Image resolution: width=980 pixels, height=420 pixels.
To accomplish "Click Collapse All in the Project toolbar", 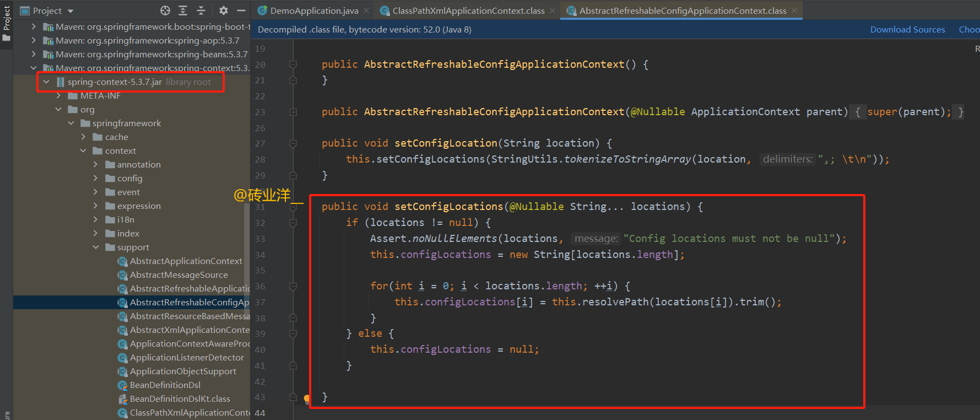I will click(x=201, y=10).
